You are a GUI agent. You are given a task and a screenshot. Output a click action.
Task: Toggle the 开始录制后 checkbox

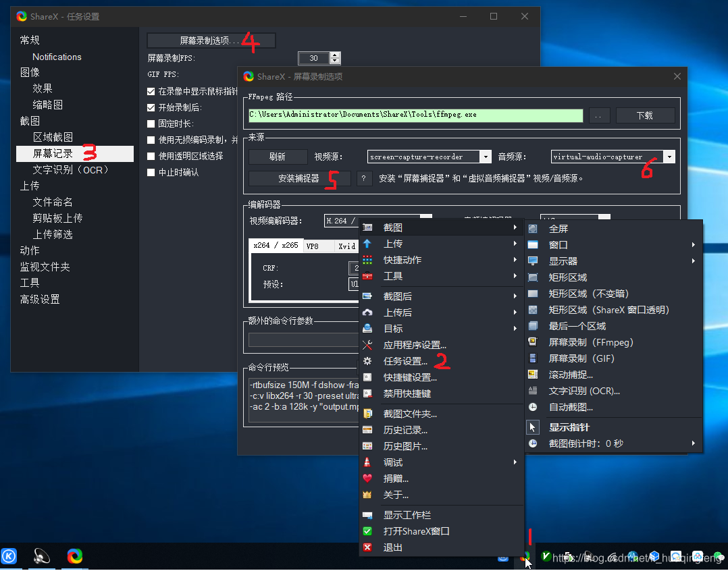coord(151,107)
